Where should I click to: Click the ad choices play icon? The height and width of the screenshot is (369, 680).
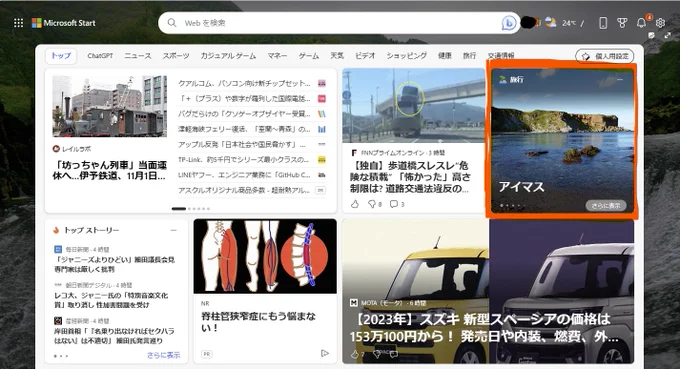point(324,353)
